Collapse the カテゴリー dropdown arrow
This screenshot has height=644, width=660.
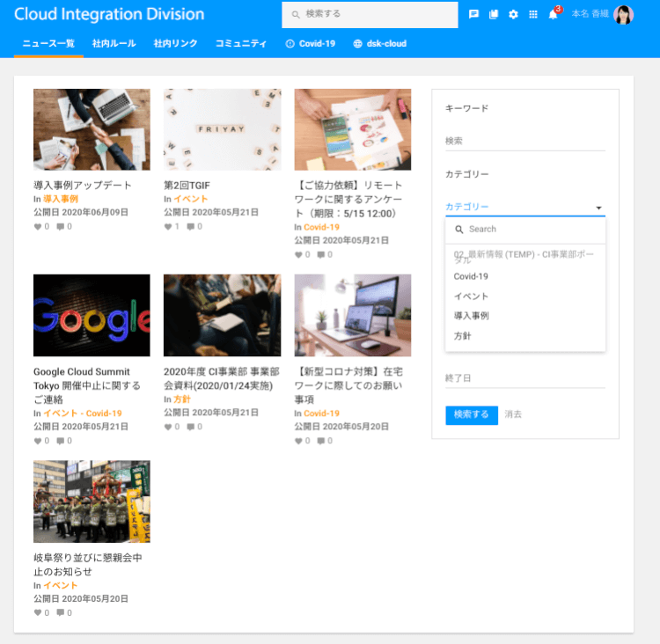click(x=598, y=209)
